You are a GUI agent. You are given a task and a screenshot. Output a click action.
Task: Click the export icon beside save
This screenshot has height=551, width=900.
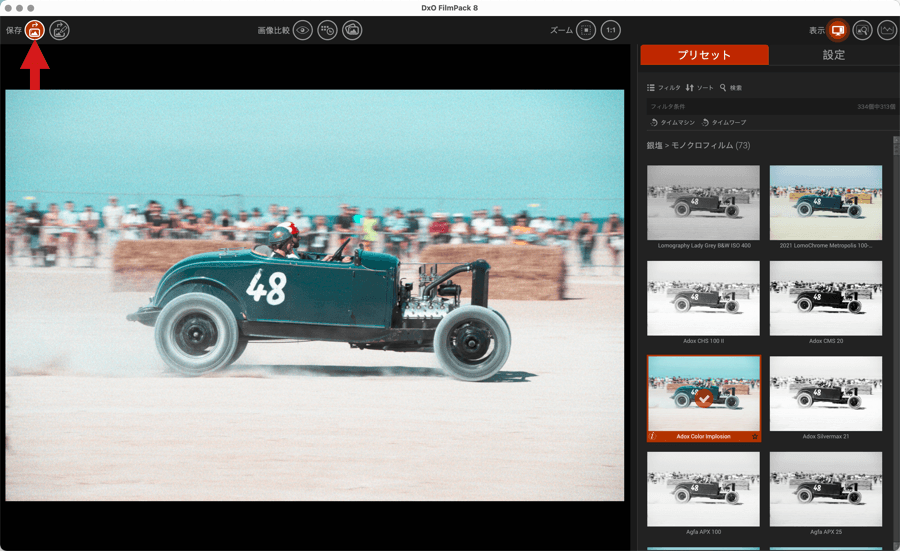(60, 30)
